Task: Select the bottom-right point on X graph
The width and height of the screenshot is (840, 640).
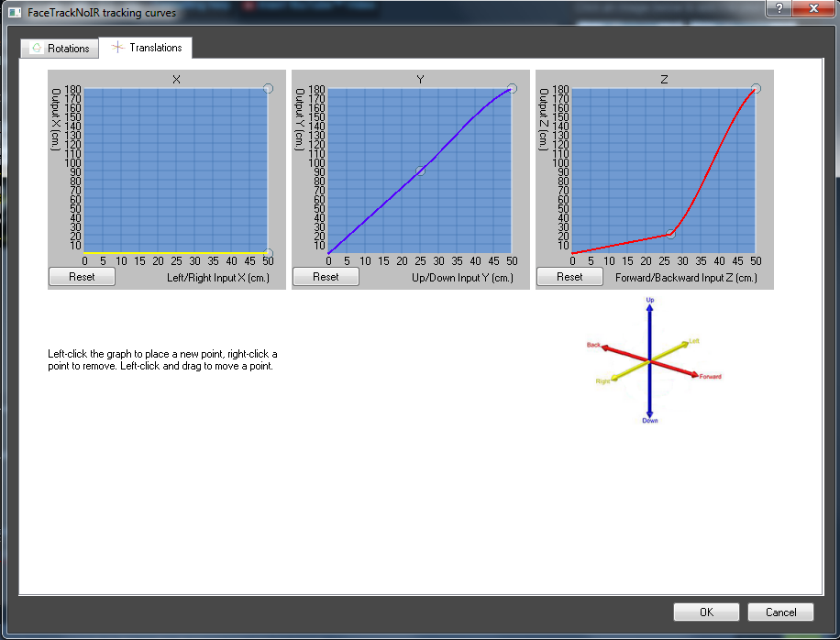Action: coord(269,253)
